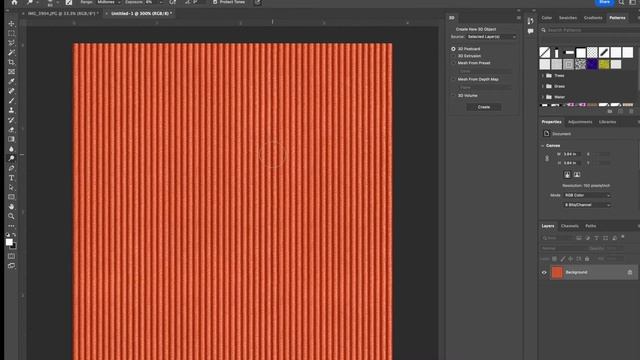The image size is (640, 360).
Task: Select the yellow pattern swatch
Action: coord(604,64)
